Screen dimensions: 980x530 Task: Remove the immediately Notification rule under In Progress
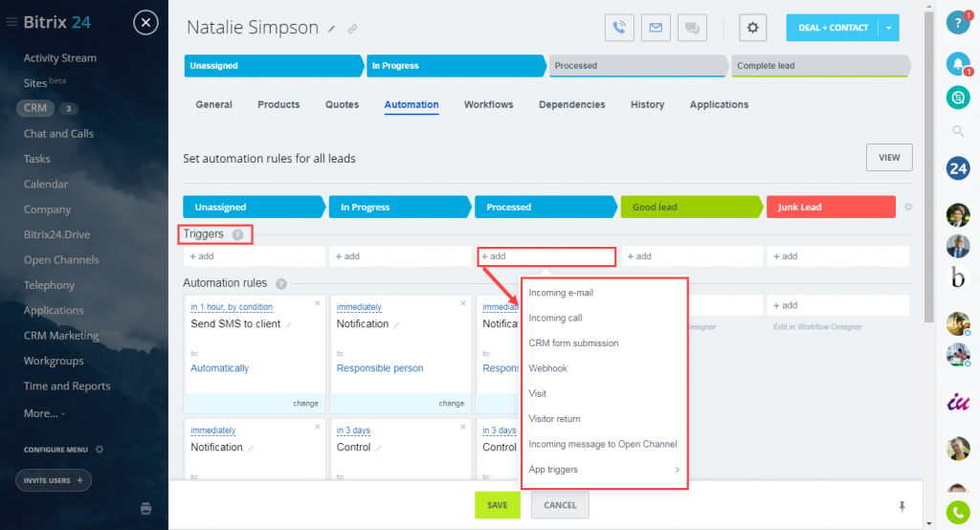pos(463,303)
